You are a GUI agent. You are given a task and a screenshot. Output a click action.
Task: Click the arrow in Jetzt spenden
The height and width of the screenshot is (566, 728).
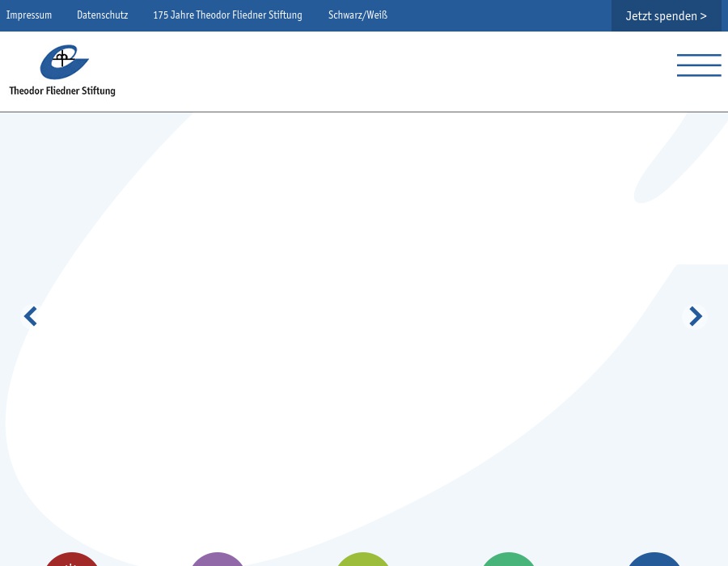(702, 16)
